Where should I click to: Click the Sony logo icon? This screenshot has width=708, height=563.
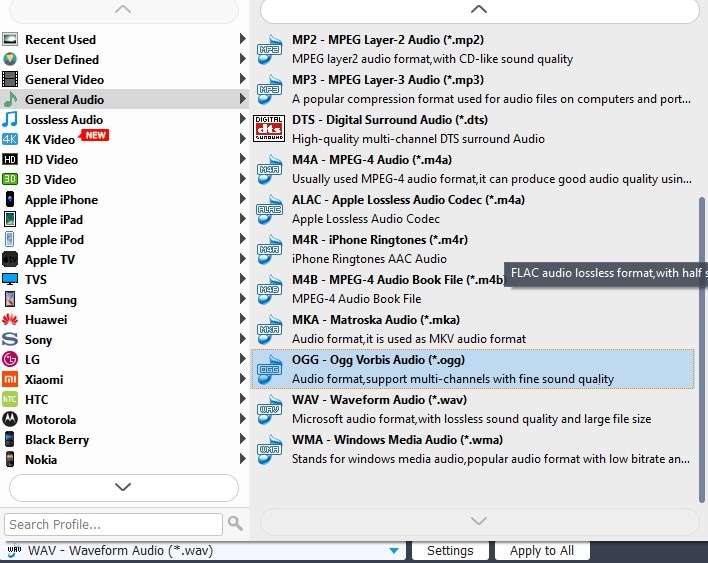(x=10, y=339)
